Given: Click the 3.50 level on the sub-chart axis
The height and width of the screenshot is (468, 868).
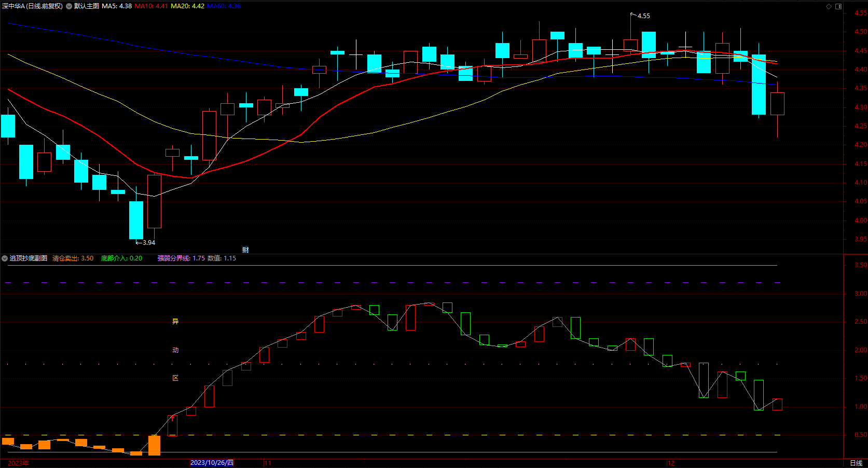Looking at the screenshot, I should click(x=861, y=265).
